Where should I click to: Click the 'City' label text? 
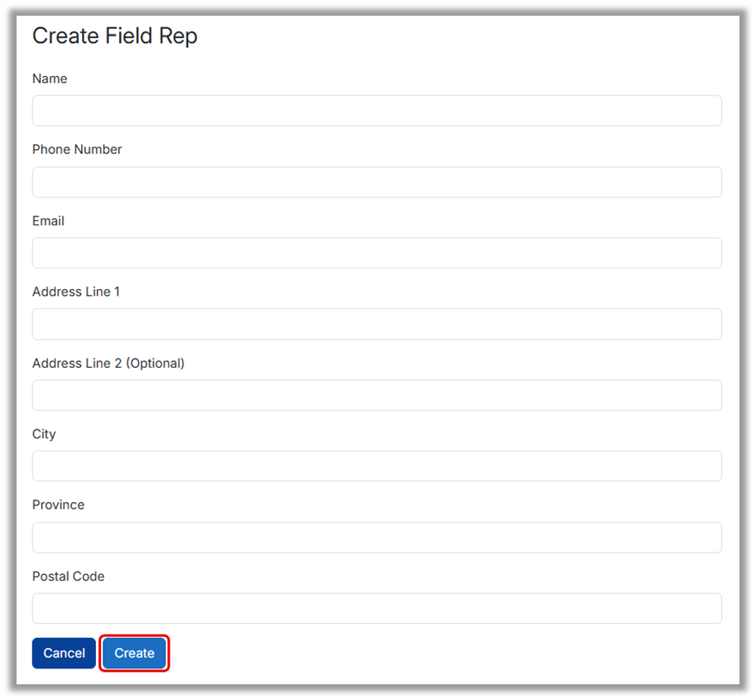tap(44, 434)
